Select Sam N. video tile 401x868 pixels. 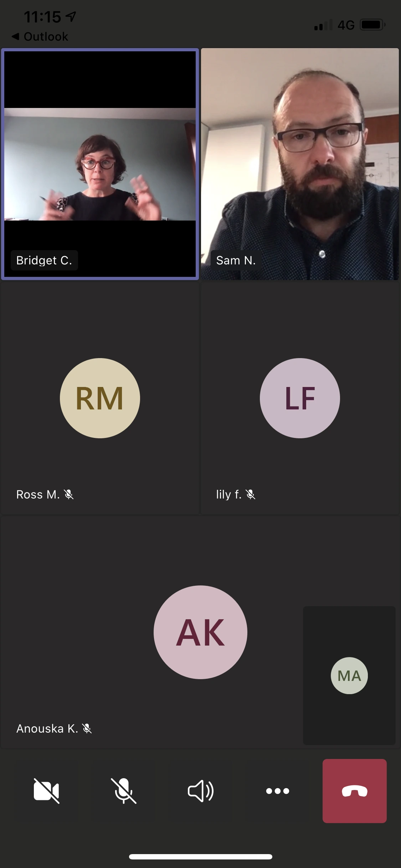pos(300,164)
